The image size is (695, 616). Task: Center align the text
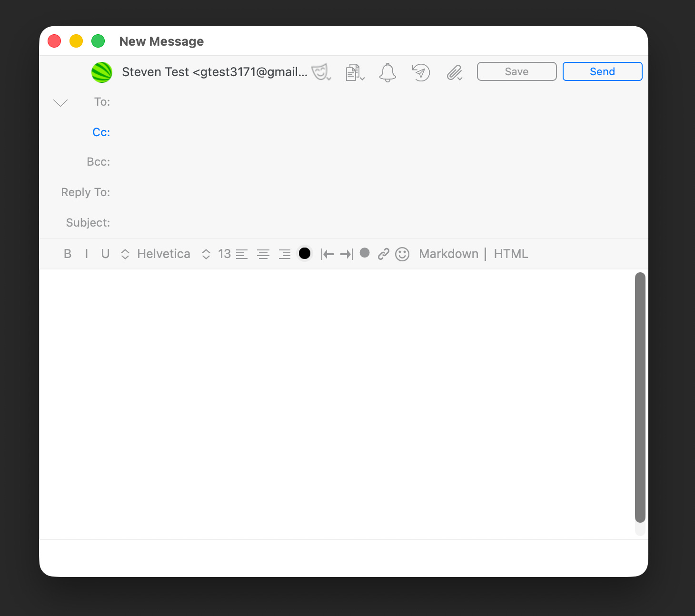pos(263,254)
